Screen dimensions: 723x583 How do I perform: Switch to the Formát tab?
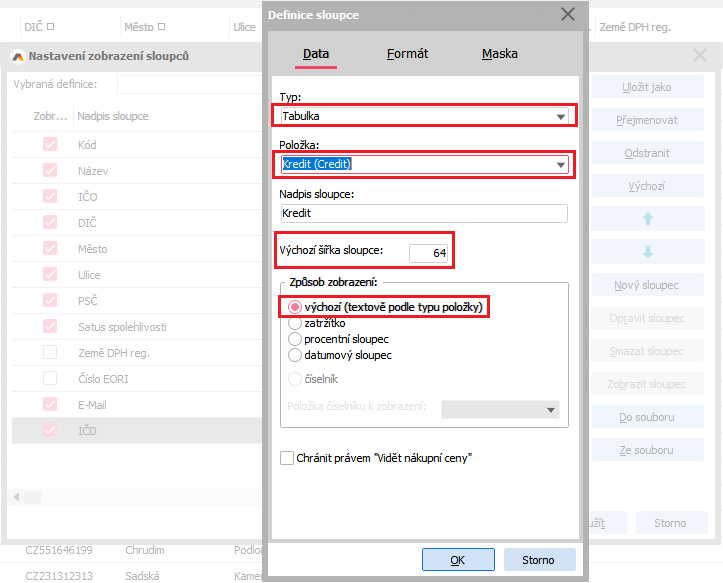(x=407, y=54)
